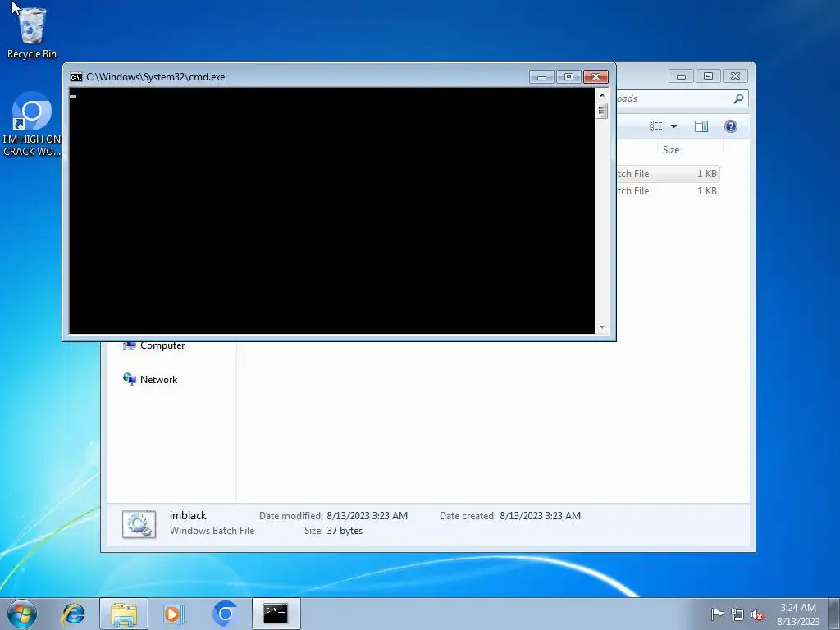Launch Windows Media Player from taskbar

click(174, 614)
